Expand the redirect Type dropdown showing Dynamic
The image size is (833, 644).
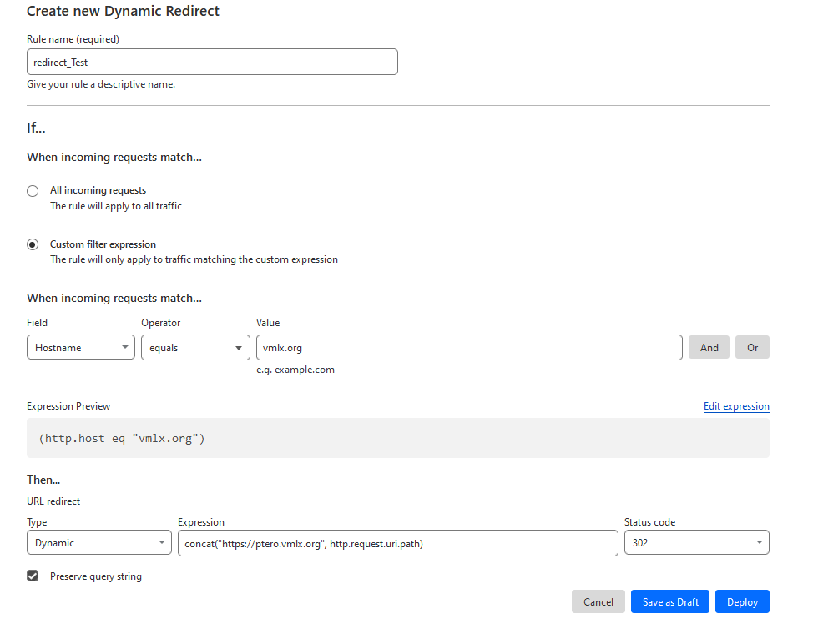click(98, 543)
